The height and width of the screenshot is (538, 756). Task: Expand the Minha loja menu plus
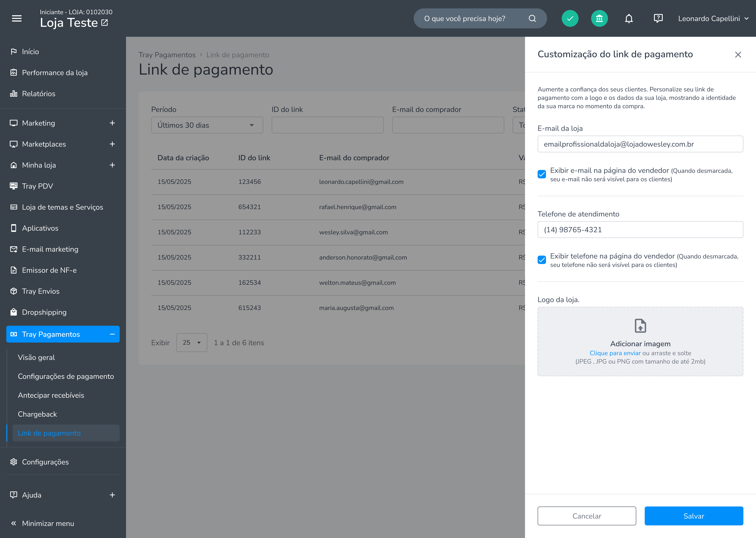pos(112,165)
